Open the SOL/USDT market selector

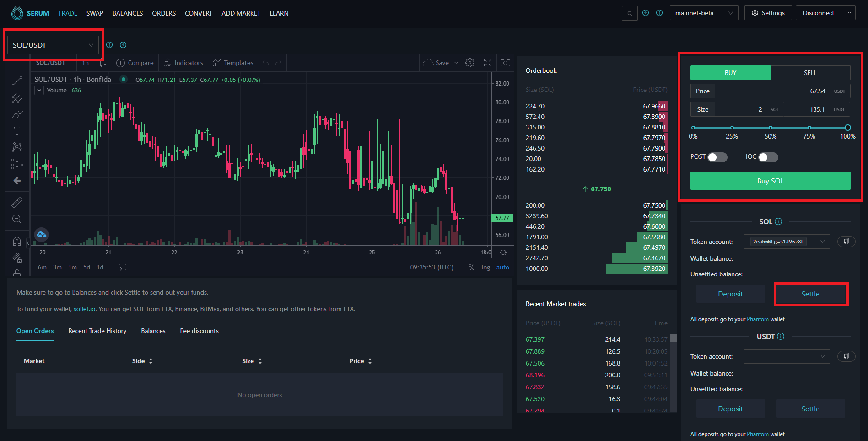point(53,45)
